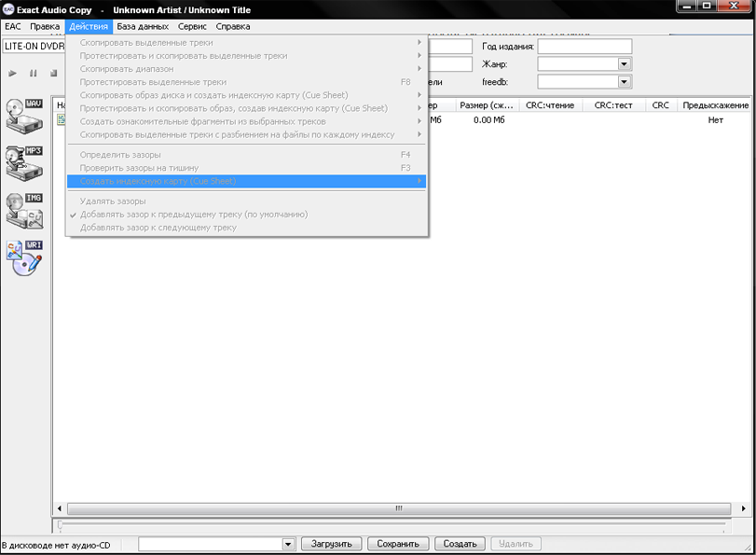
Task: Toggle Добавлять зазор к предыдущему треку option
Action: pos(246,215)
